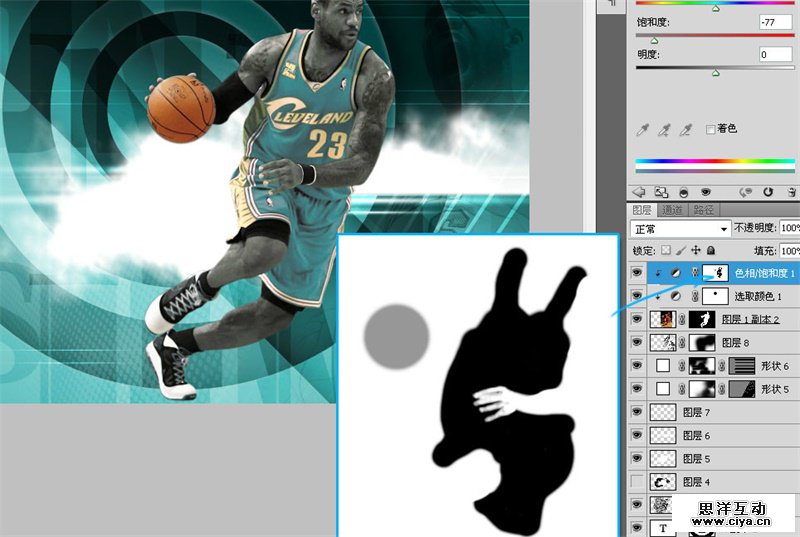Click the return to adjustment list arrow
Screen dimensions: 800x537
(x=638, y=191)
